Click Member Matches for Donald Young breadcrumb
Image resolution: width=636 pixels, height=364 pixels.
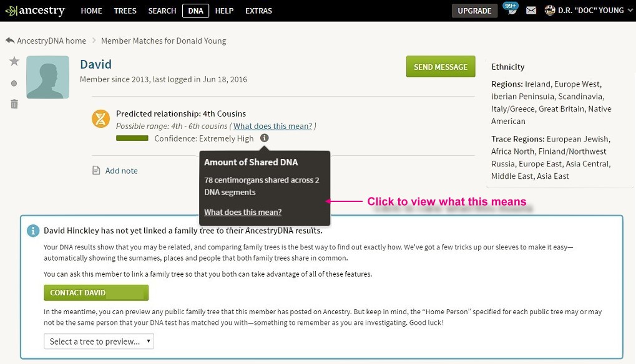164,41
